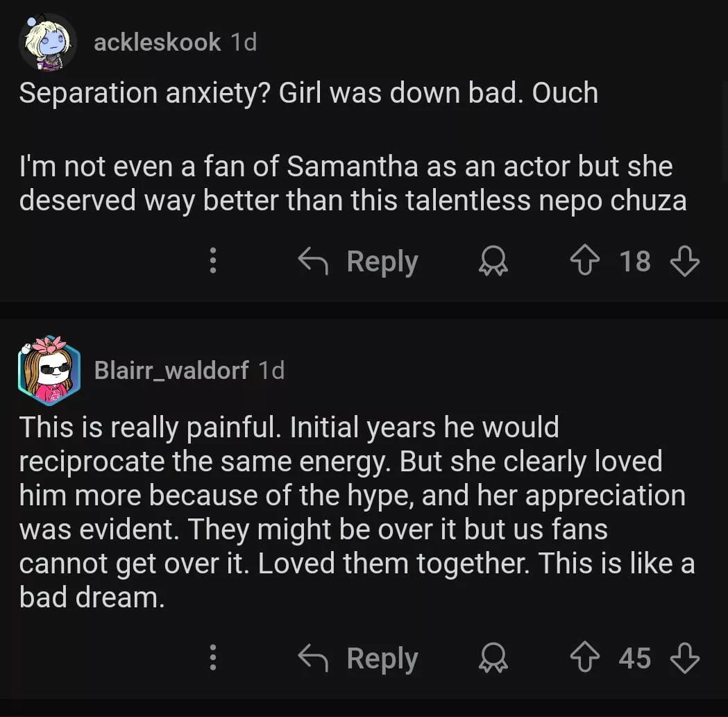
Task: Click the reply arrow icon under Blairr_waldorf's comment
Action: click(313, 658)
